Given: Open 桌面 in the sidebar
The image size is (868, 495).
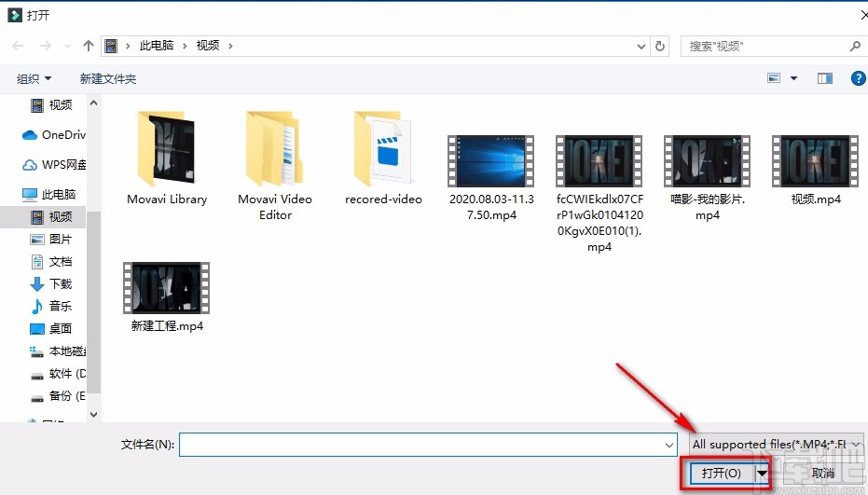Looking at the screenshot, I should 51,328.
